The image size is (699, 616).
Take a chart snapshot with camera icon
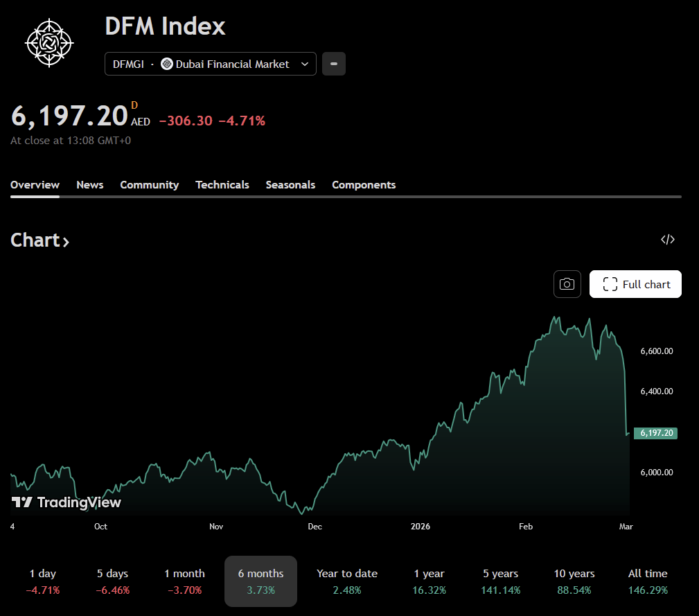pos(567,284)
